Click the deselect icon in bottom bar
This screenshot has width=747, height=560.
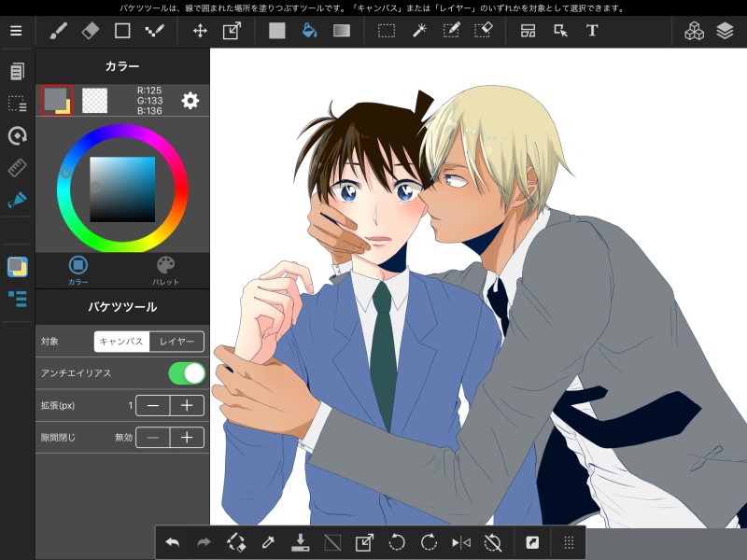click(332, 542)
